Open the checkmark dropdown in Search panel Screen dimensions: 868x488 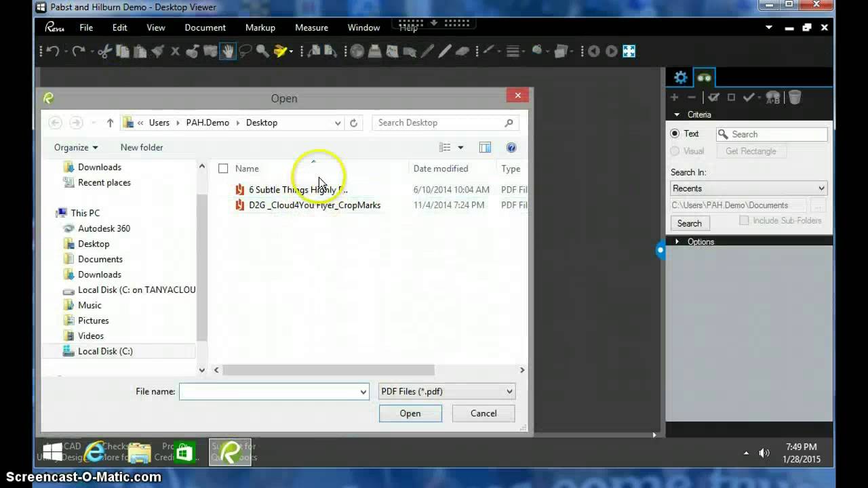759,98
